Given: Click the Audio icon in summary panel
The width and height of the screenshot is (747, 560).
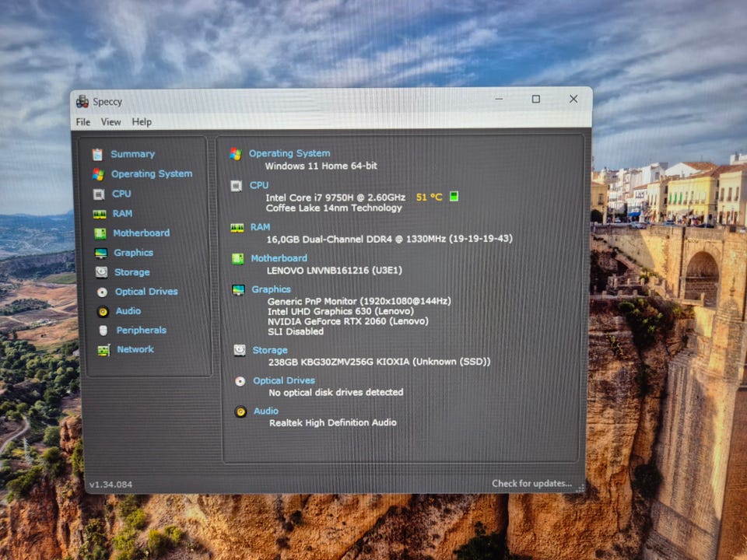Looking at the screenshot, I should 240,411.
